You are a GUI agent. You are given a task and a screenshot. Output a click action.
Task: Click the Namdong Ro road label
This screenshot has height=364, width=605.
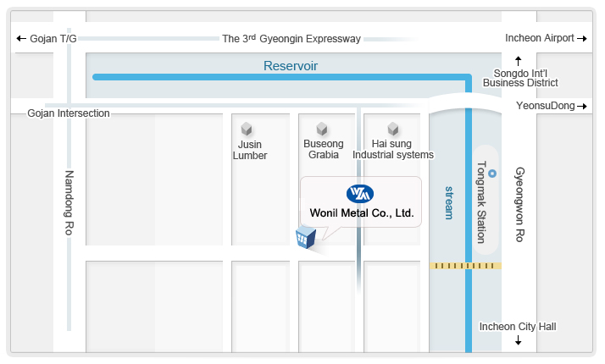tap(70, 202)
